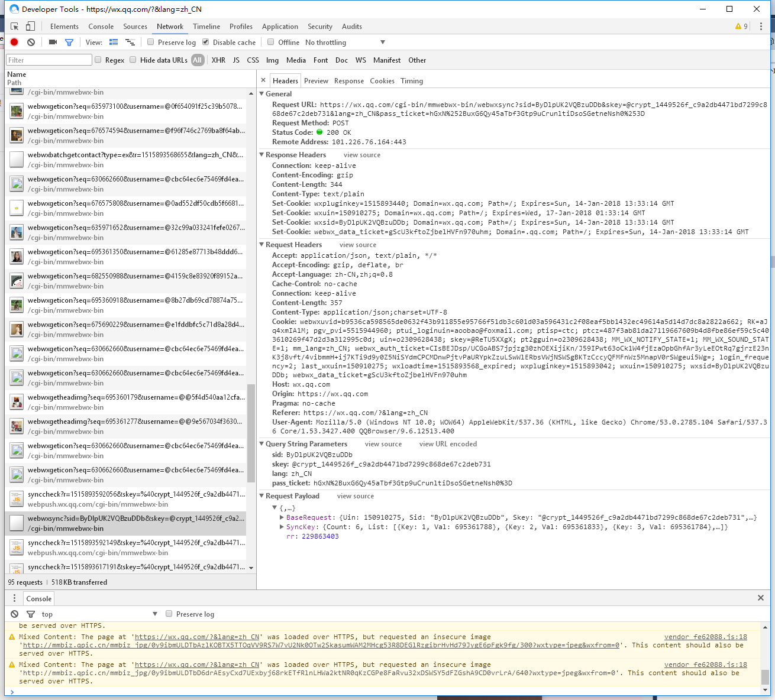Show the Response tab
Viewport: 775px width, 700px height.
[349, 81]
